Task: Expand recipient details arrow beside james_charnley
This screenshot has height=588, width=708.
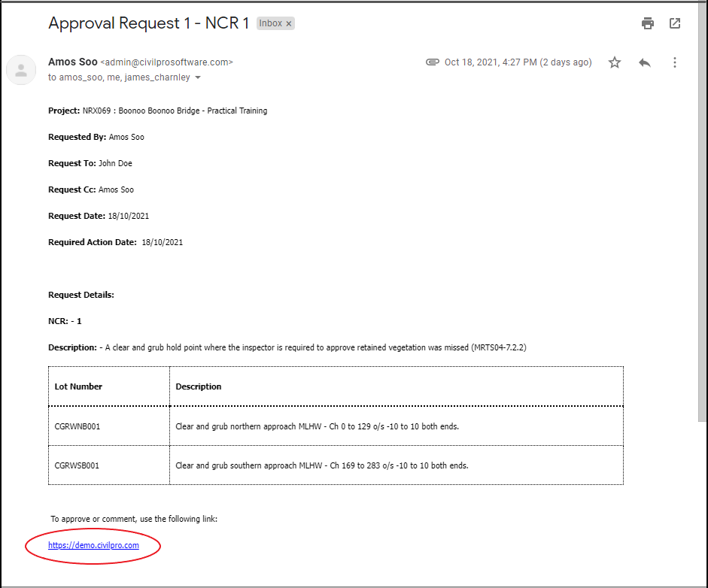Action: [198, 78]
